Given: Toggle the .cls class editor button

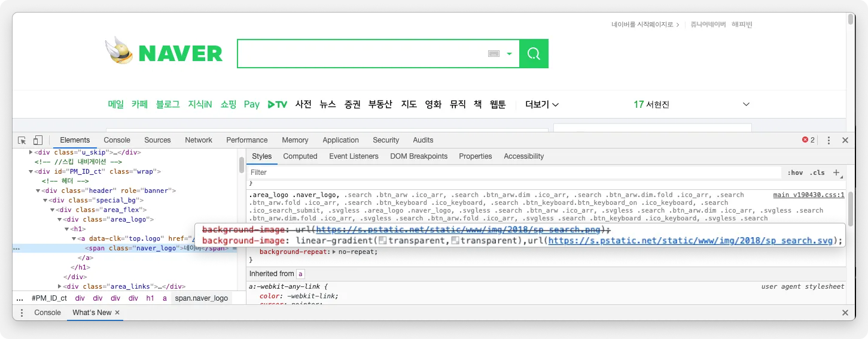Looking at the screenshot, I should tap(817, 172).
